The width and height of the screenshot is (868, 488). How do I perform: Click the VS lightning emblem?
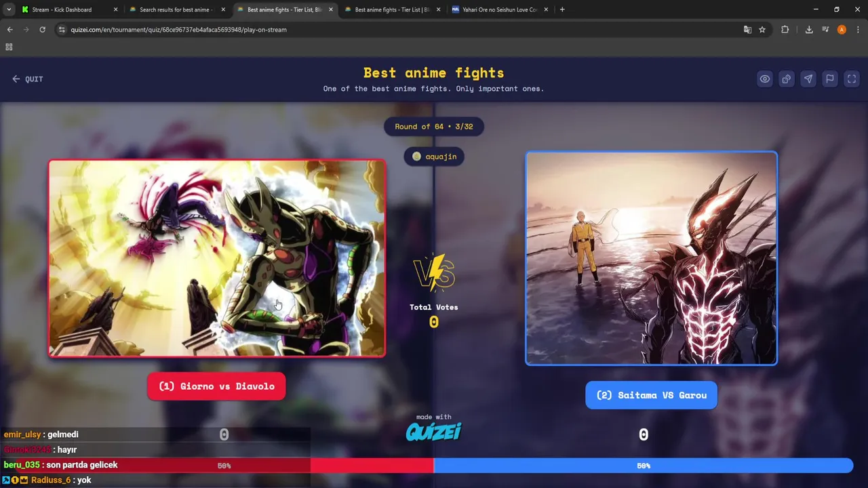[x=434, y=274]
